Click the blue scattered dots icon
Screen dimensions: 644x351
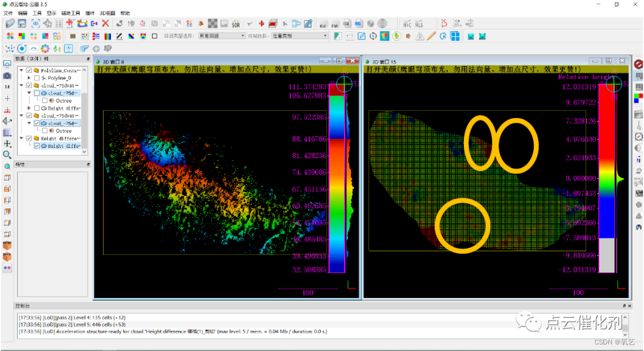(10, 48)
